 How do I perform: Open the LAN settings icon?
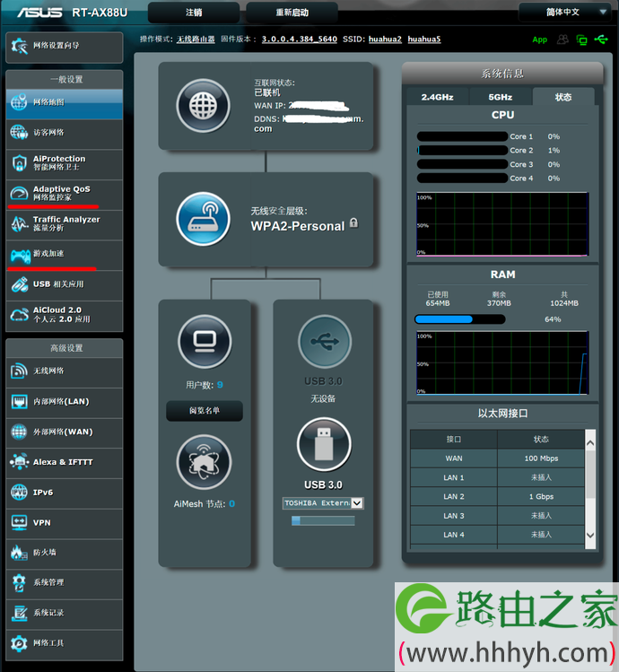(20, 402)
